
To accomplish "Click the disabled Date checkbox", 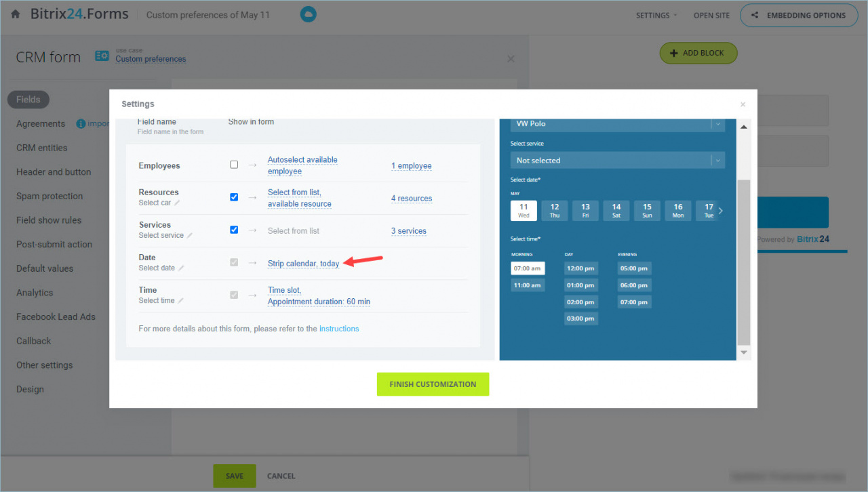I will click(x=234, y=262).
